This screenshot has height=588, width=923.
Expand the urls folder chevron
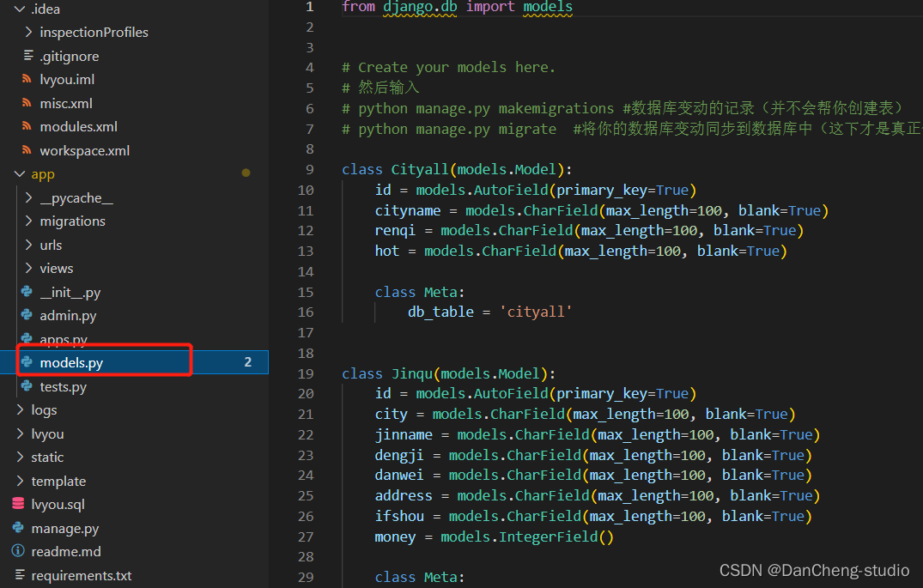click(28, 245)
